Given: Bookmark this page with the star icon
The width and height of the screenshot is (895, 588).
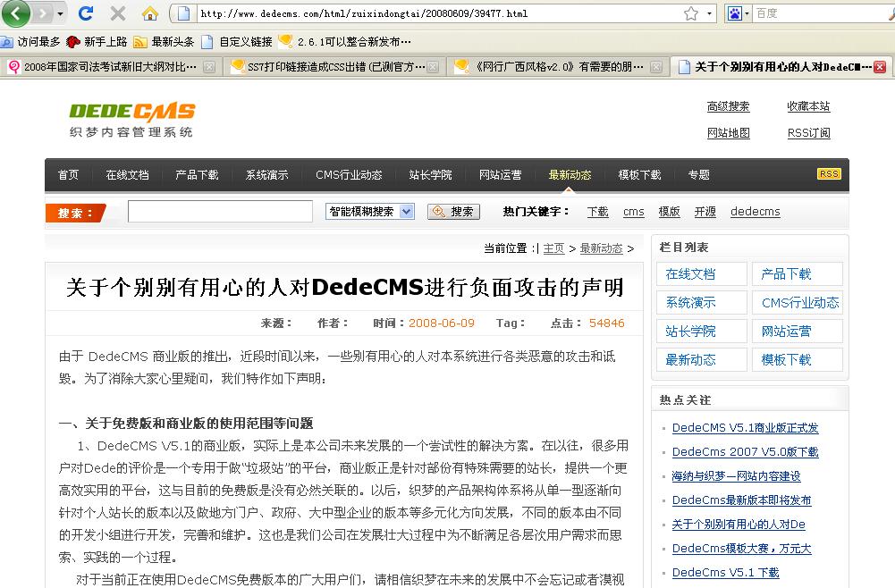Looking at the screenshot, I should pyautogui.click(x=690, y=13).
